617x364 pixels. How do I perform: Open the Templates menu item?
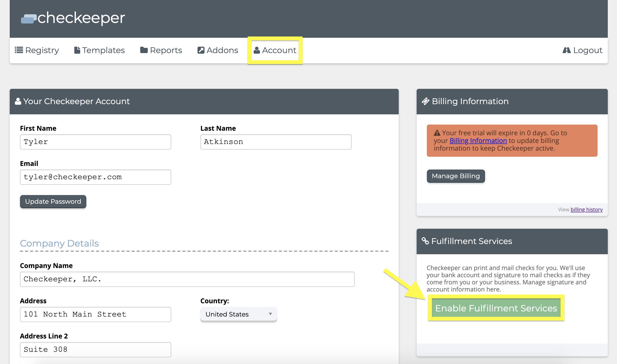coord(99,50)
